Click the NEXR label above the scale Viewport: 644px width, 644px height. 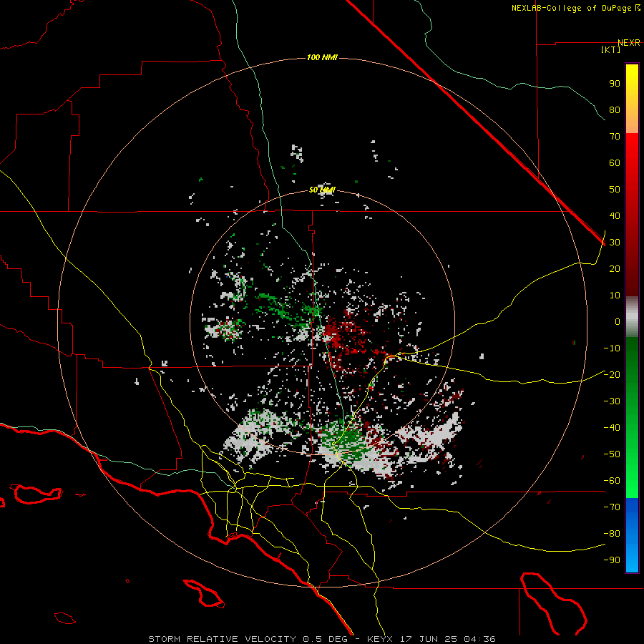(x=628, y=43)
